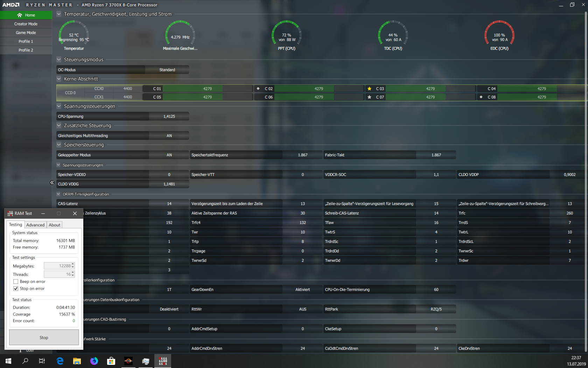Click the Trfc value 260
The height and width of the screenshot is (368, 588).
[569, 213]
